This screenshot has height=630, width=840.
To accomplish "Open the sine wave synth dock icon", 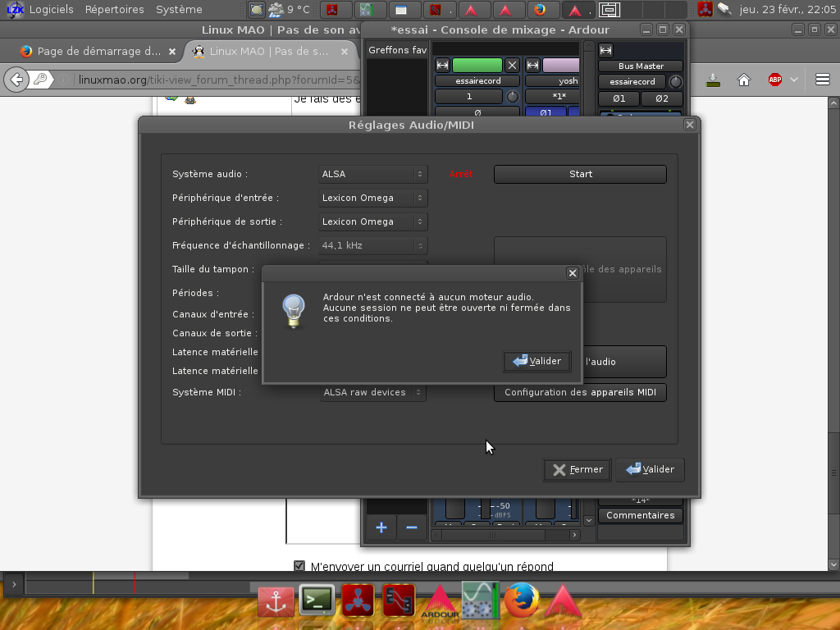I will (x=481, y=600).
